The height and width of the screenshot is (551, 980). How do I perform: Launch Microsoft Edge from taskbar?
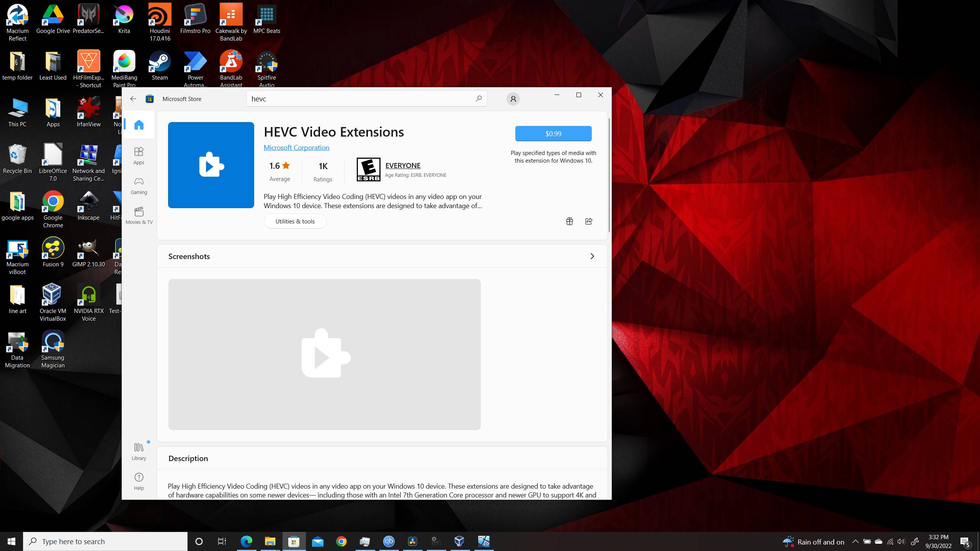246,541
